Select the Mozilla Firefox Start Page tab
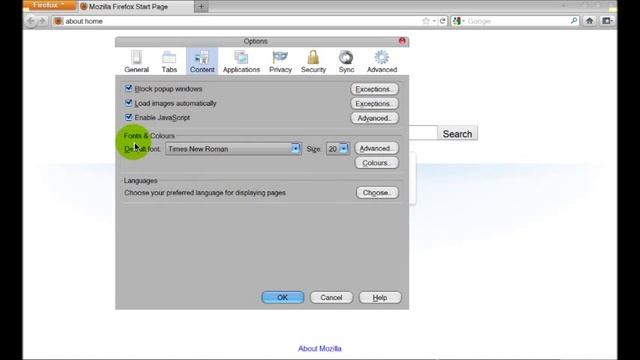This screenshot has width=640, height=360. tap(136, 7)
